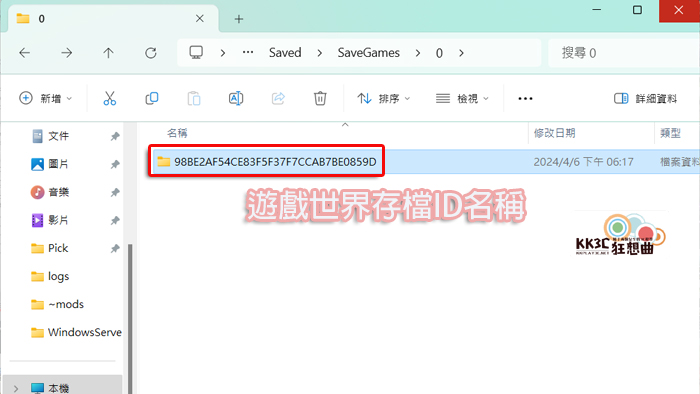Unpin 圖片 using its pin icon
Image resolution: width=700 pixels, height=394 pixels.
115,164
